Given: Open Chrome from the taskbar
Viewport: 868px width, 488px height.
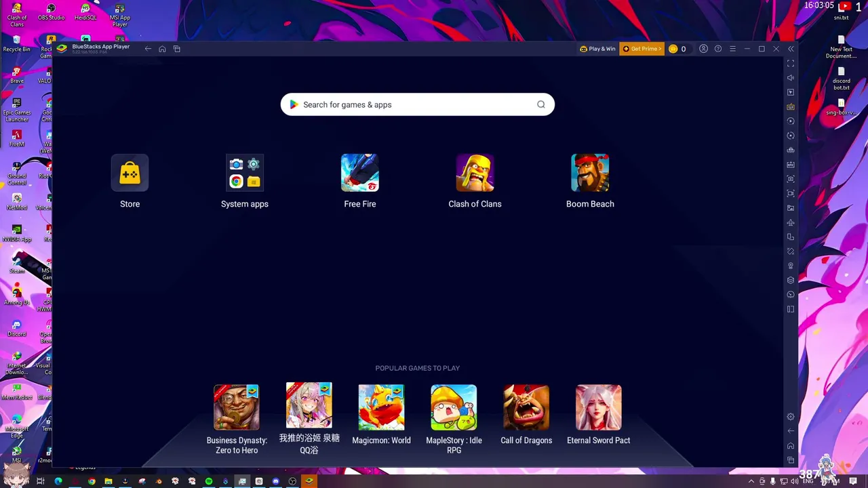Looking at the screenshot, I should click(x=92, y=481).
